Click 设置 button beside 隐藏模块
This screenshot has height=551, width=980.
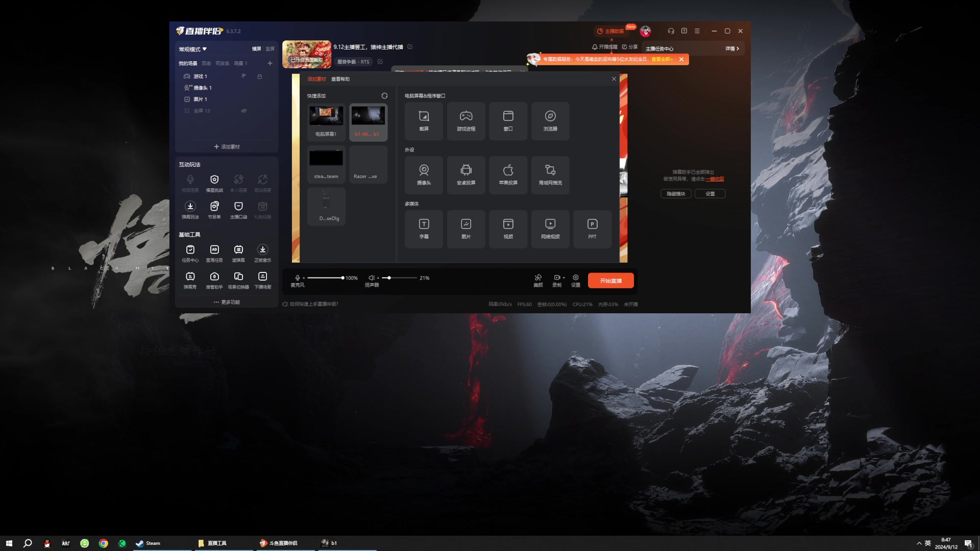click(710, 194)
